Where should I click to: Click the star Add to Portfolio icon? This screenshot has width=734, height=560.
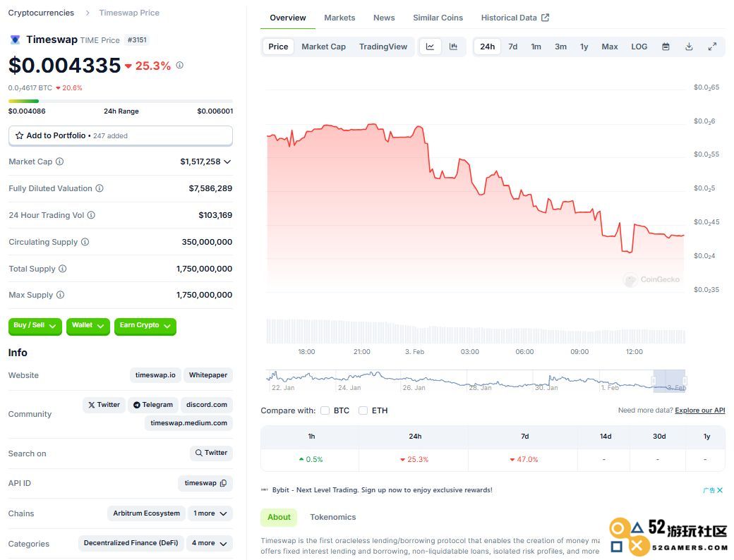coord(19,135)
